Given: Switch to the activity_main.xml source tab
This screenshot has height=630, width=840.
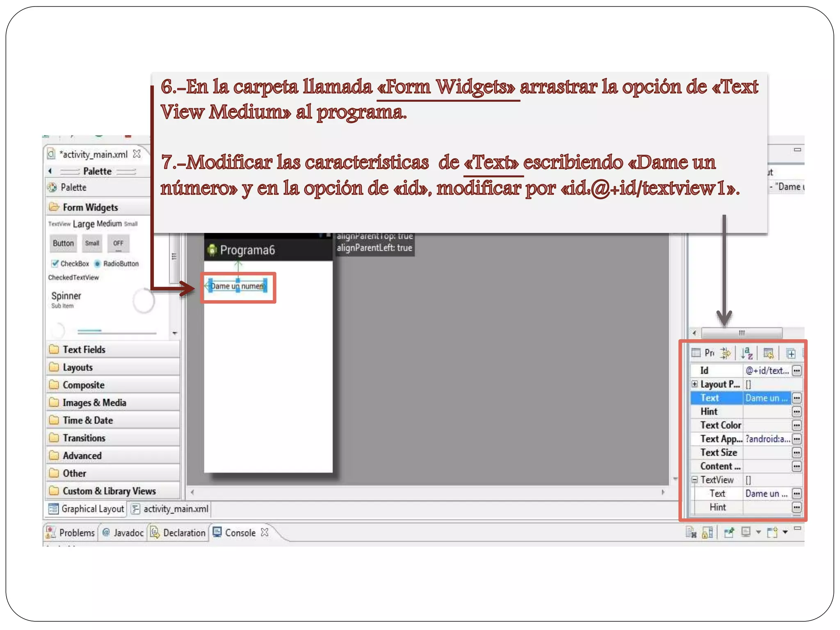Looking at the screenshot, I should (x=170, y=509).
